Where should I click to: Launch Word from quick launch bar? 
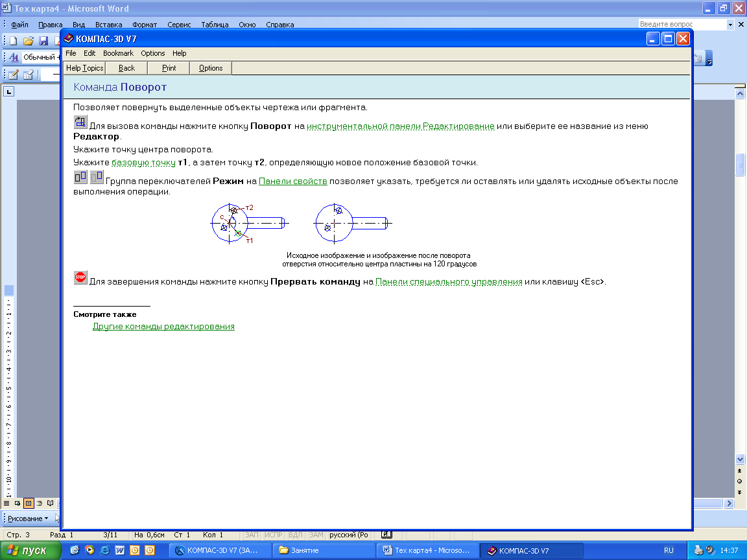120,550
